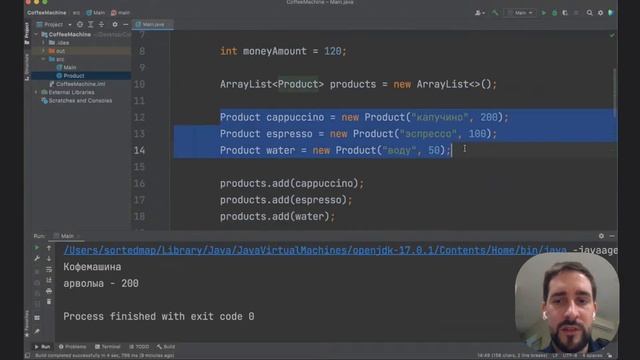Viewport: 640px width, 360px height.
Task: Click the JetBrains Toolbox icon at top right
Action: click(611, 13)
